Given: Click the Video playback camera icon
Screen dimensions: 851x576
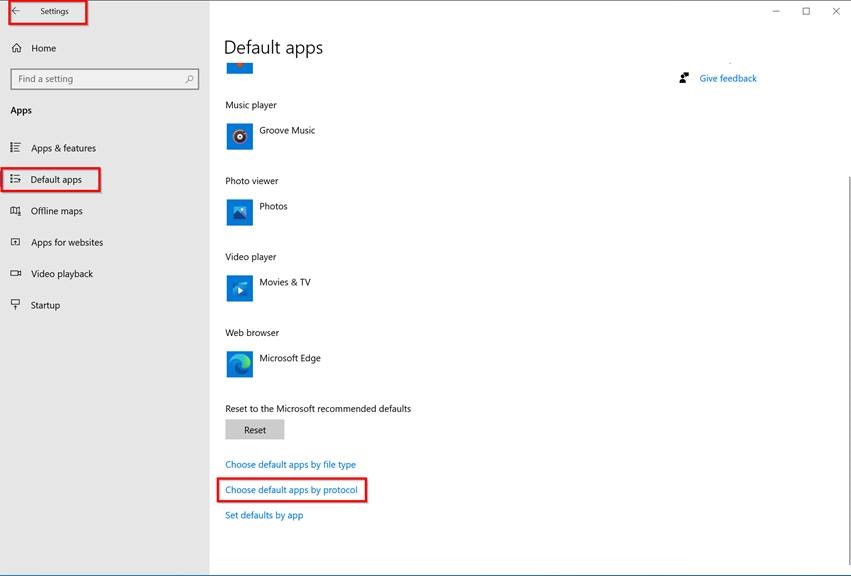Looking at the screenshot, I should [x=15, y=273].
